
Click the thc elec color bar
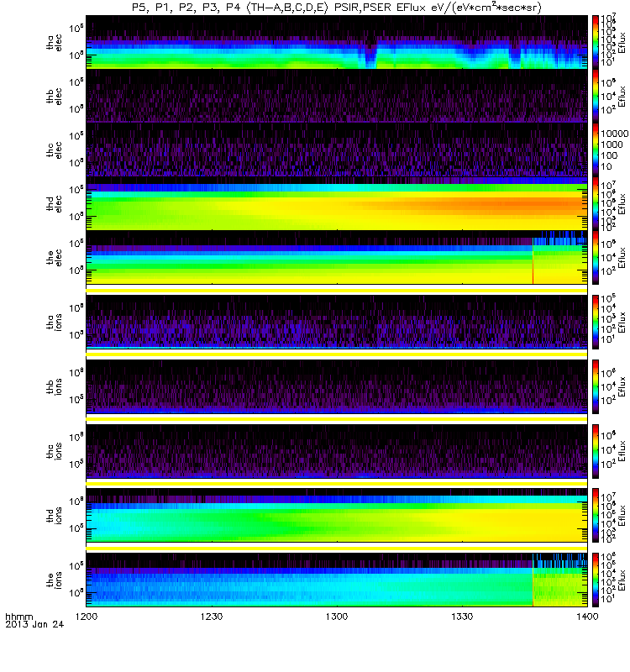tap(596, 150)
